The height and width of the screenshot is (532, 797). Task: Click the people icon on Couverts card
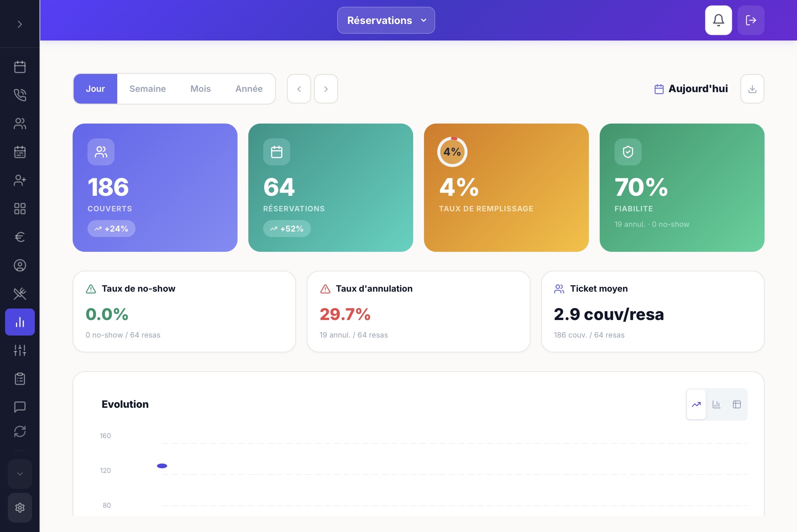(101, 152)
